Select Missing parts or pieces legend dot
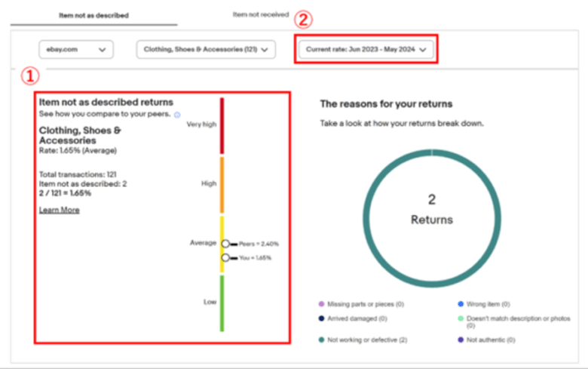 click(322, 304)
